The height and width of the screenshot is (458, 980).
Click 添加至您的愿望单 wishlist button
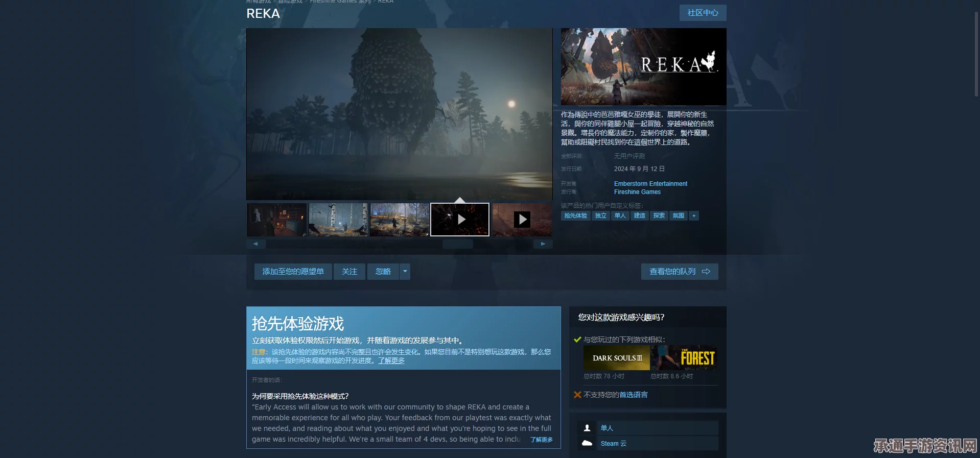click(293, 272)
